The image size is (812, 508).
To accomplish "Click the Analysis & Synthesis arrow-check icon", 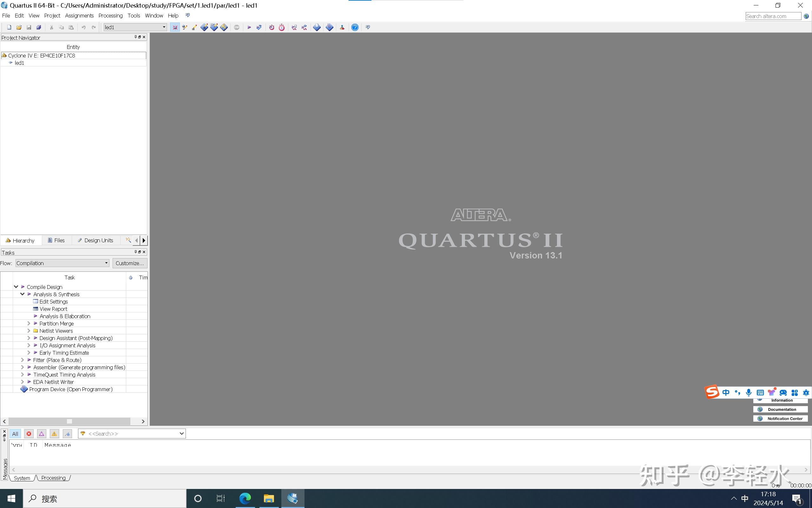I will (x=259, y=27).
